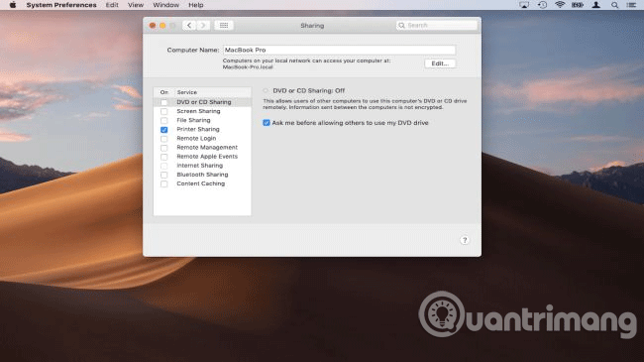Enable Remote Management checkbox

(x=163, y=147)
